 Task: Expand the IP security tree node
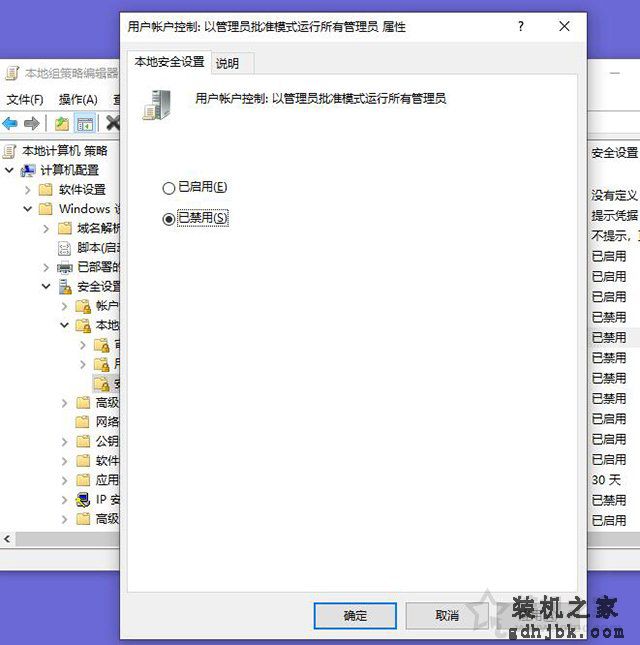point(65,500)
